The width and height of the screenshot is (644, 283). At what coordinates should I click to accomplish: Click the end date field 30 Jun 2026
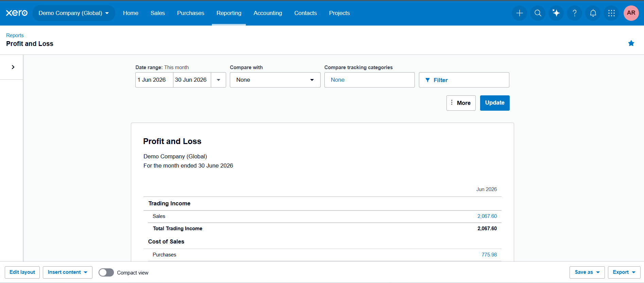pos(192,80)
